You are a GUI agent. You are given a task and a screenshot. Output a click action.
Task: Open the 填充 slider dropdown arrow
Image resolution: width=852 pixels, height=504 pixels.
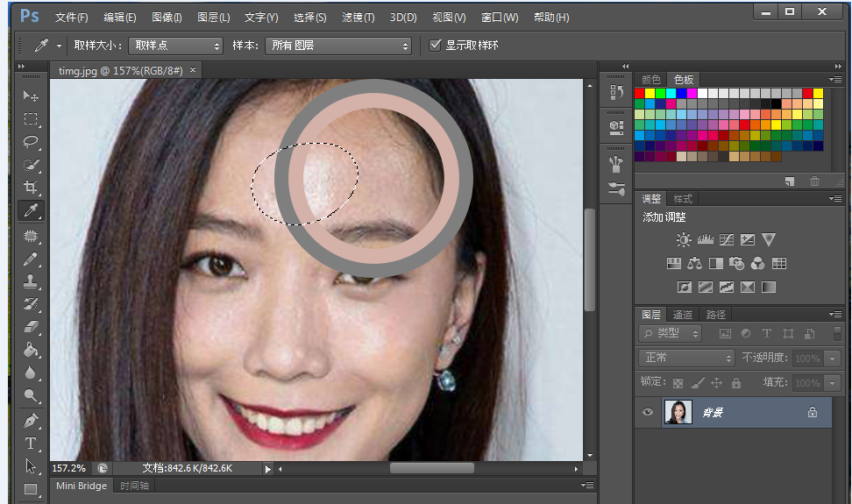point(833,383)
